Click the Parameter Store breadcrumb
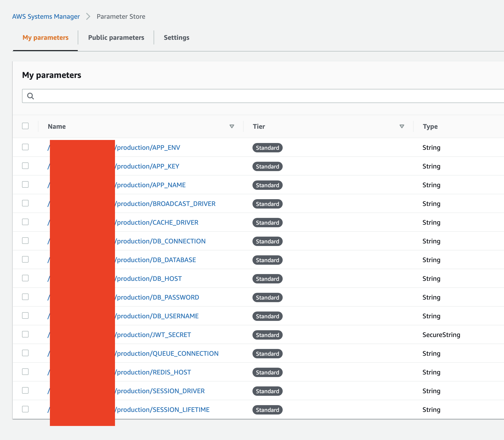Screen dimensions: 504x440 pos(121,16)
